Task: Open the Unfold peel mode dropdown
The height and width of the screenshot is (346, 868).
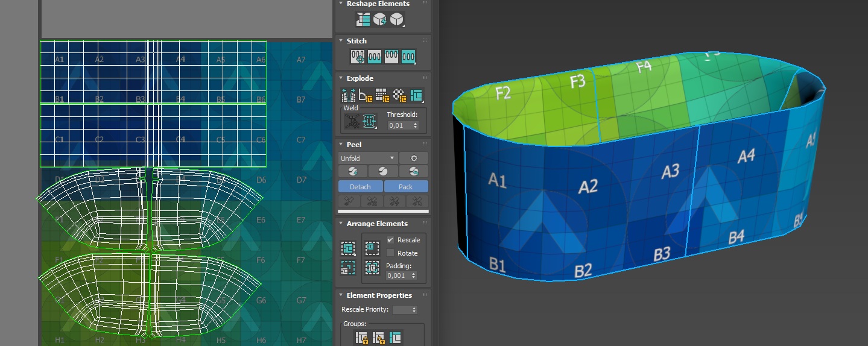Action: [x=368, y=158]
